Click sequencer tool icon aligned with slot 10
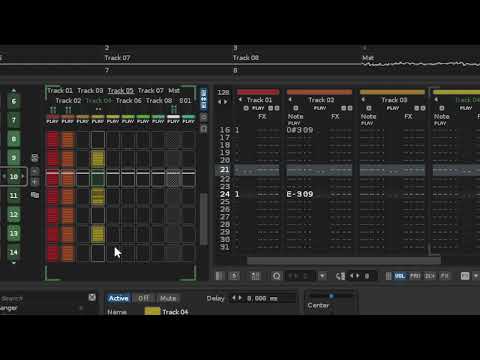 (35, 182)
